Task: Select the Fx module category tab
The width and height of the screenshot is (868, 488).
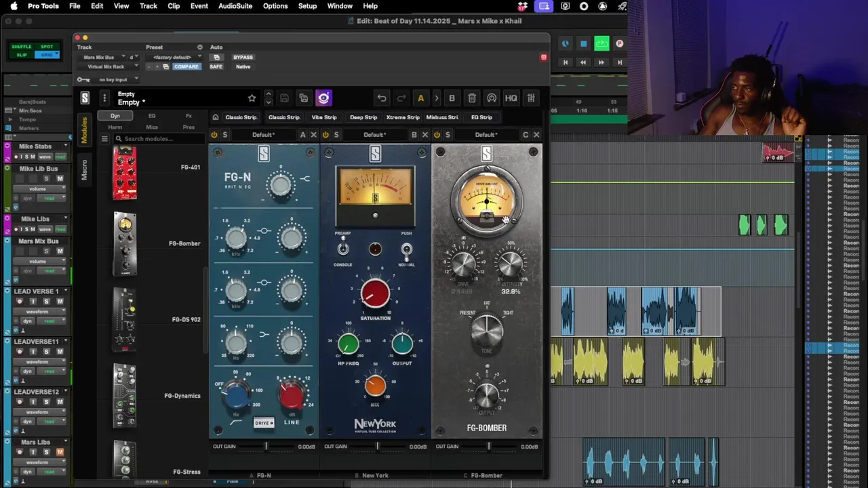Action: point(189,116)
